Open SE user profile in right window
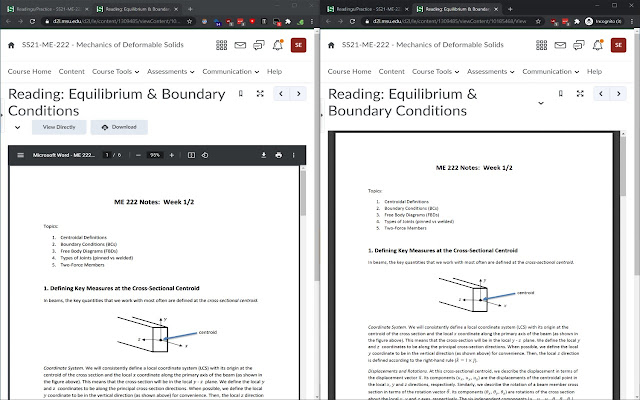 pyautogui.click(x=618, y=45)
